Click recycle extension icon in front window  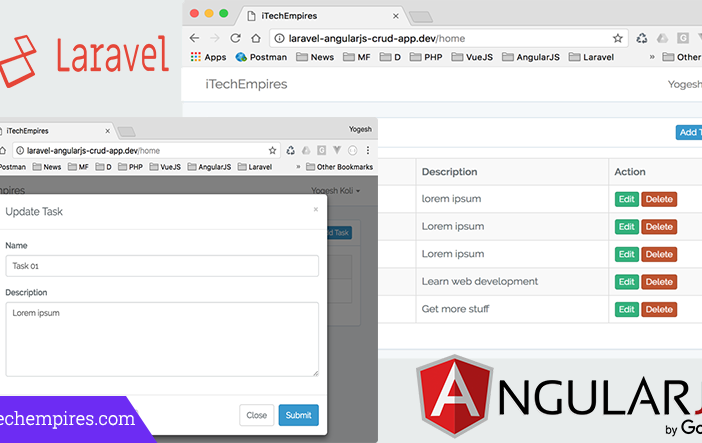291,151
